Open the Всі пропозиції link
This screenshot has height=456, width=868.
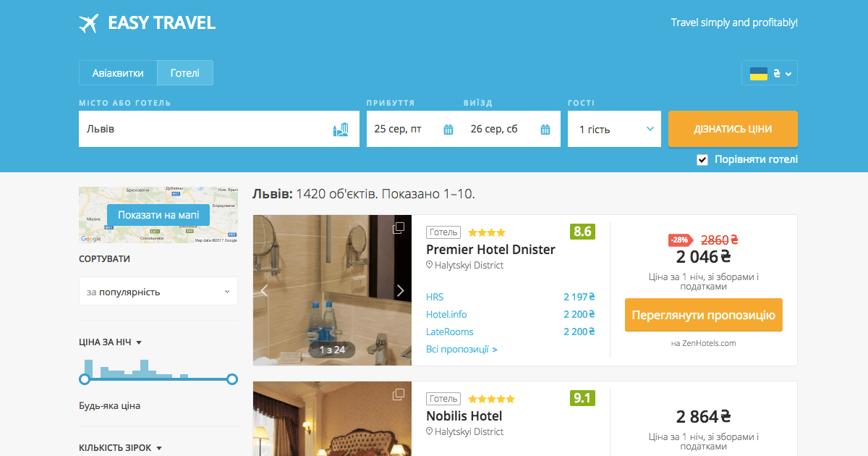(461, 350)
